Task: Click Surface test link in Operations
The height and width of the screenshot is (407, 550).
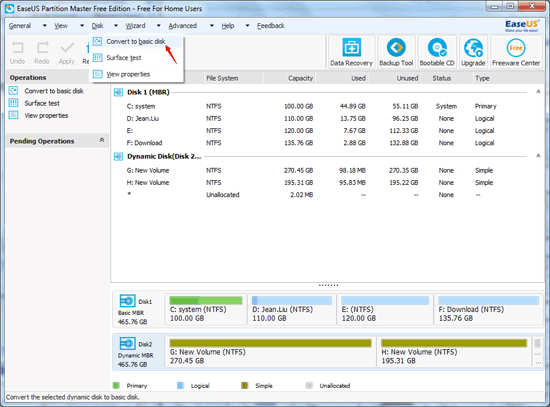Action: 42,103
